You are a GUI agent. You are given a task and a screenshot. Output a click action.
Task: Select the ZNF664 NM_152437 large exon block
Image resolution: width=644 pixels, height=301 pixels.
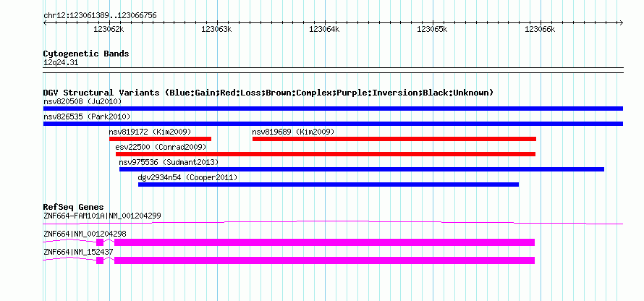(x=324, y=260)
